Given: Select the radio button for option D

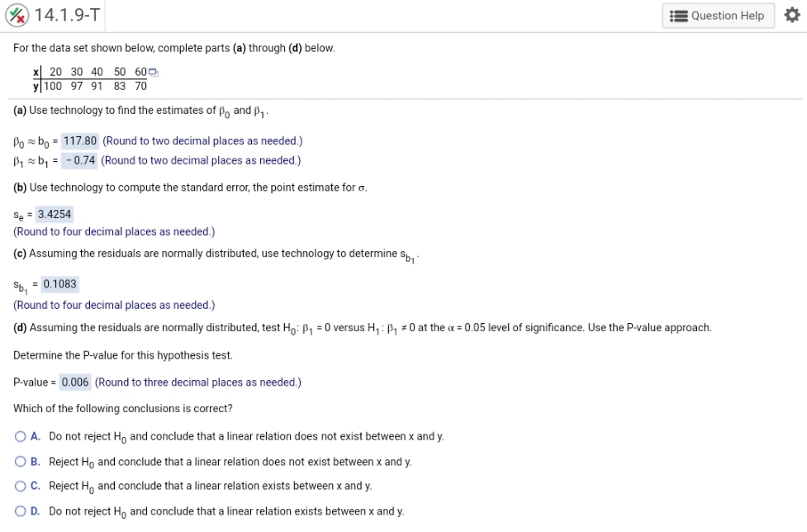Looking at the screenshot, I should (19, 511).
